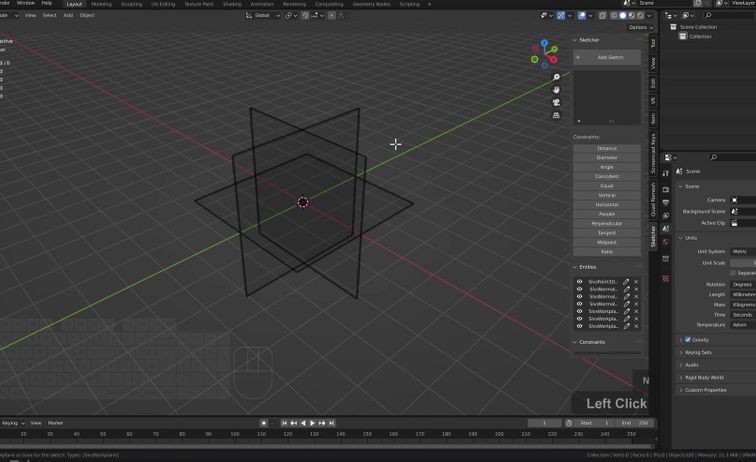Open the Unit System dropdown
The image size is (756, 462).
click(742, 251)
